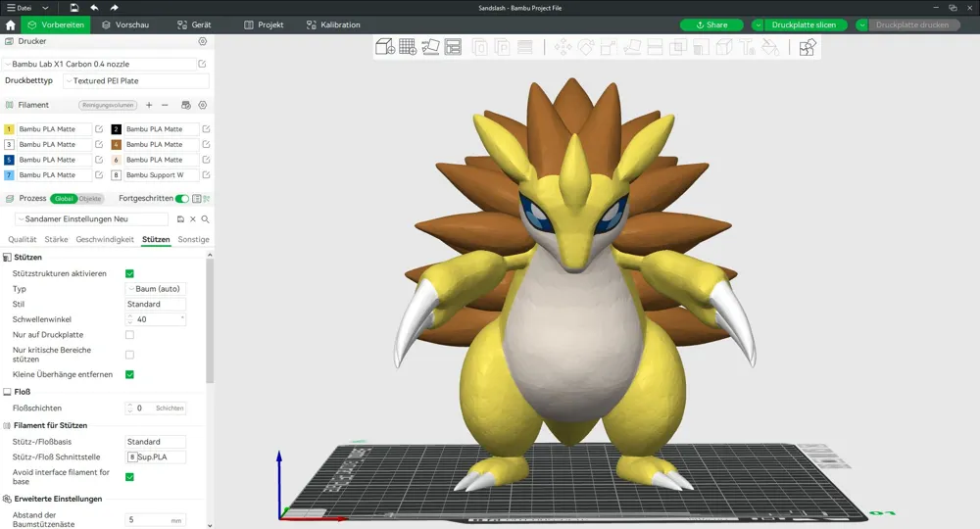The width and height of the screenshot is (980, 529).
Task: Search process settings with the magnifier icon
Action: [205, 219]
